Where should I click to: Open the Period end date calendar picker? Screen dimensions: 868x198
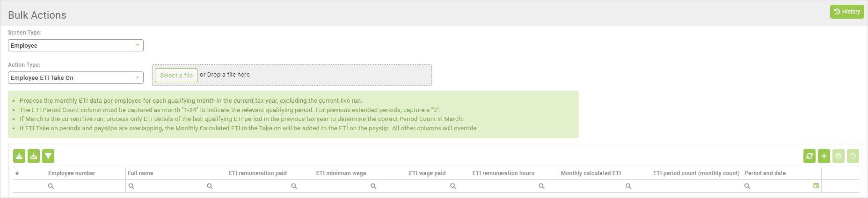point(816,186)
